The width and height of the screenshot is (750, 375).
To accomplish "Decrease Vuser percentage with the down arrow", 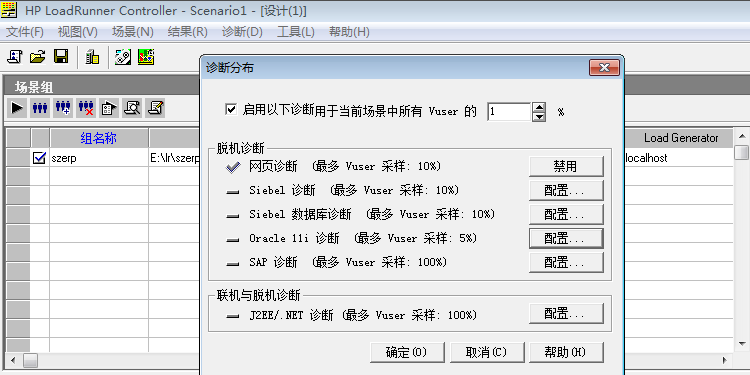I will [x=539, y=117].
